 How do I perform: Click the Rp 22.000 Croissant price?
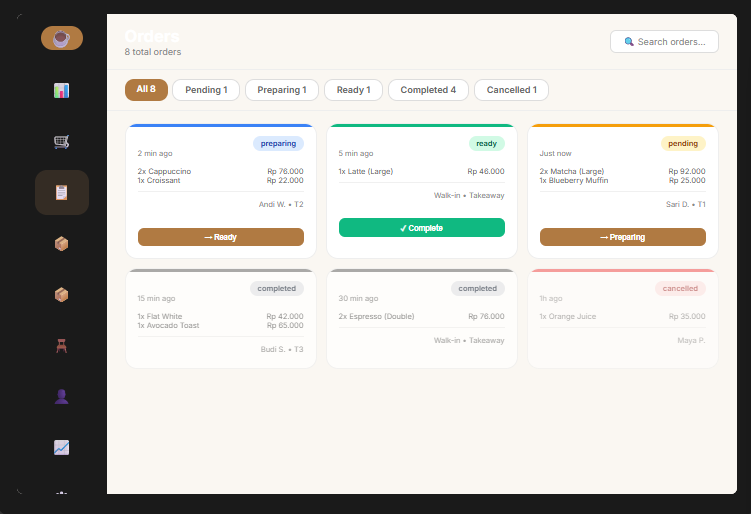coord(285,181)
